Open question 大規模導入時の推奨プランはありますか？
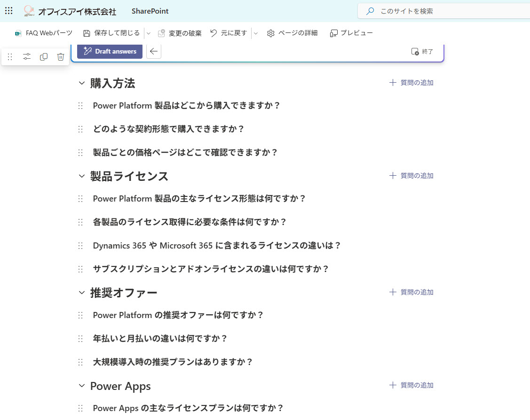The height and width of the screenshot is (420, 530). 173,362
